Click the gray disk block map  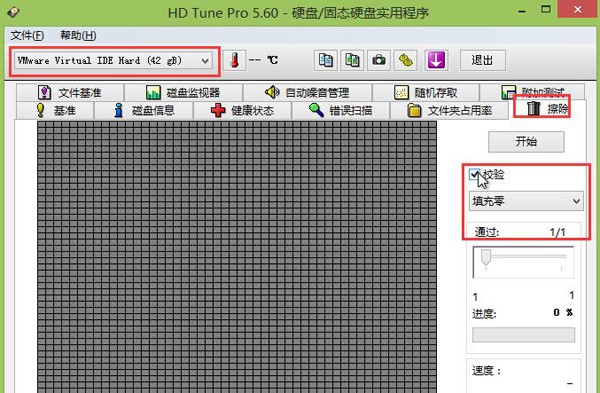[237, 256]
